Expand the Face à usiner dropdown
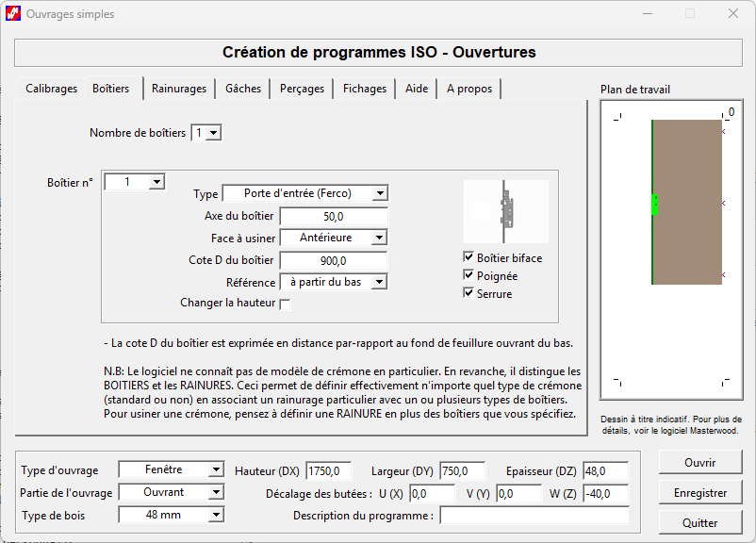 [379, 238]
